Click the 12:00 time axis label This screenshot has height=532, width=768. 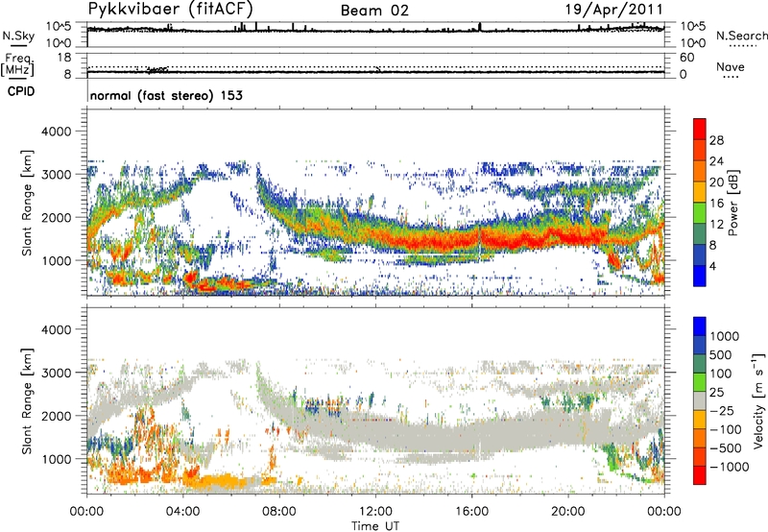375,512
